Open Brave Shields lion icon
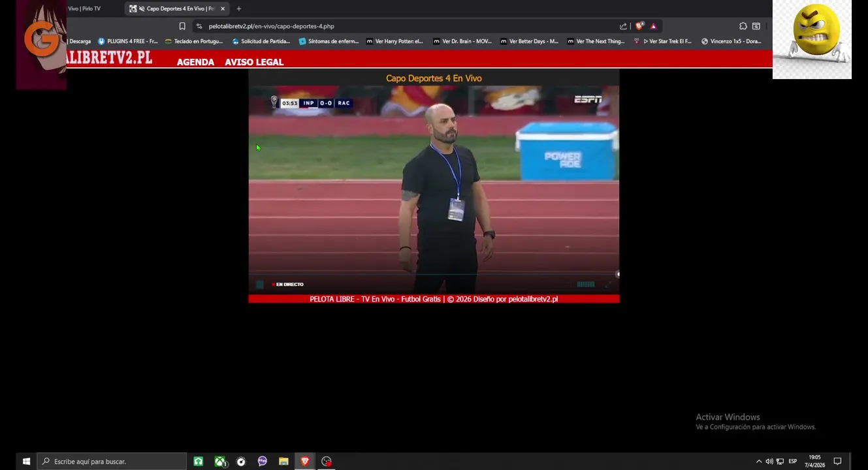This screenshot has height=470, width=868. (639, 26)
